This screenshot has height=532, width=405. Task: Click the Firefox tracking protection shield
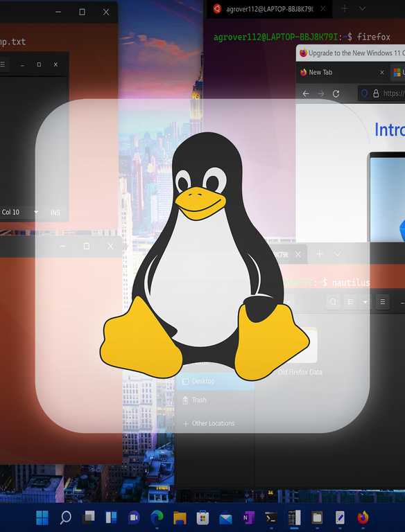click(364, 94)
